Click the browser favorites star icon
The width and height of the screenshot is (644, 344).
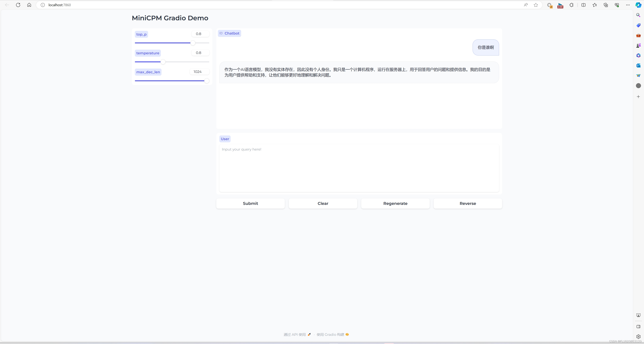(x=536, y=5)
